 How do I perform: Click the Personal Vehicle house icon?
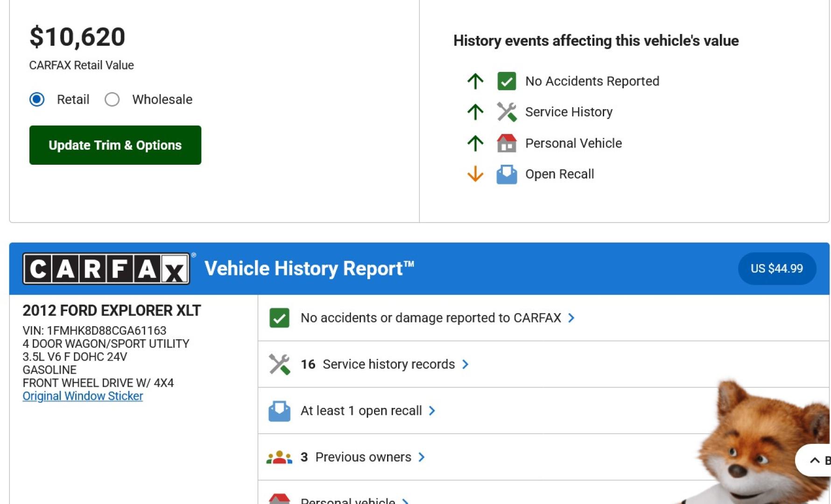coord(507,143)
